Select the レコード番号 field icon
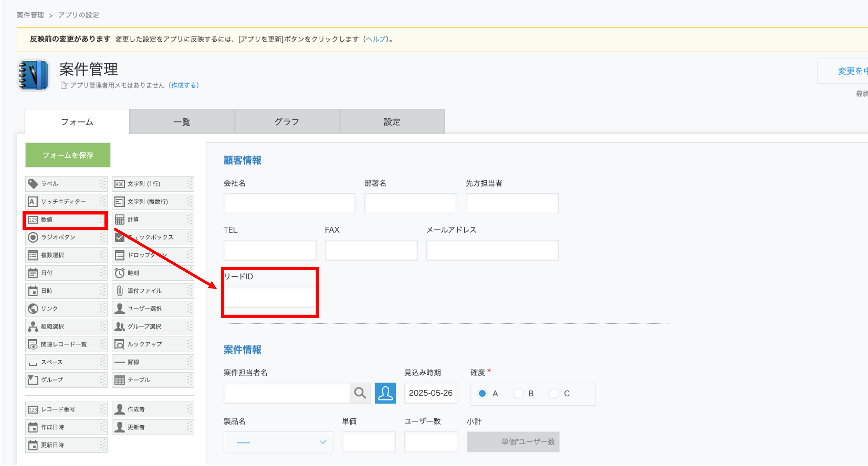This screenshot has width=868, height=466. pos(33,410)
